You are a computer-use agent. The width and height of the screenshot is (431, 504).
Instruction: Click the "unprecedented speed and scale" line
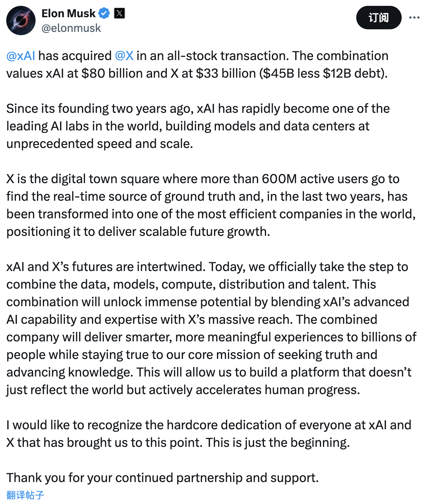coord(100,144)
